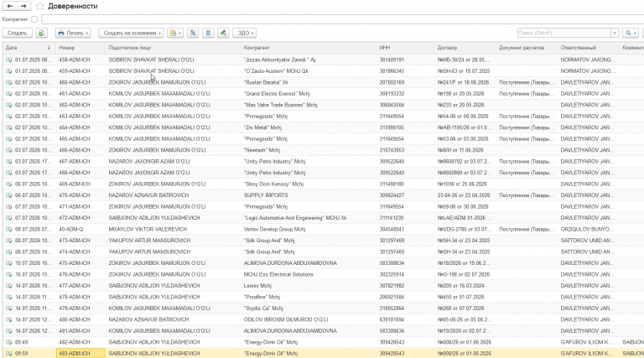
Task: Click the document icon of row 478-ADM-ICH
Action: (x=9, y=297)
